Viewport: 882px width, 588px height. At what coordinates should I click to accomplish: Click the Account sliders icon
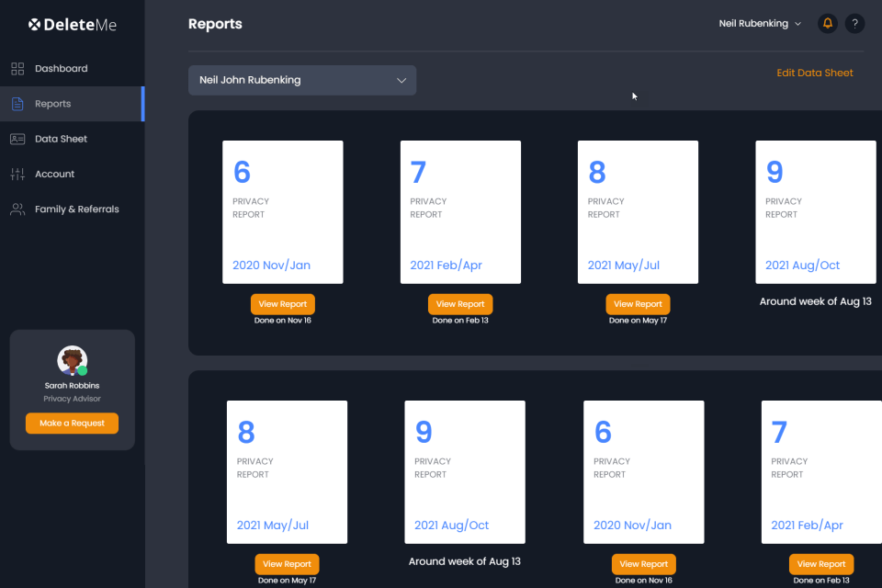tap(17, 174)
